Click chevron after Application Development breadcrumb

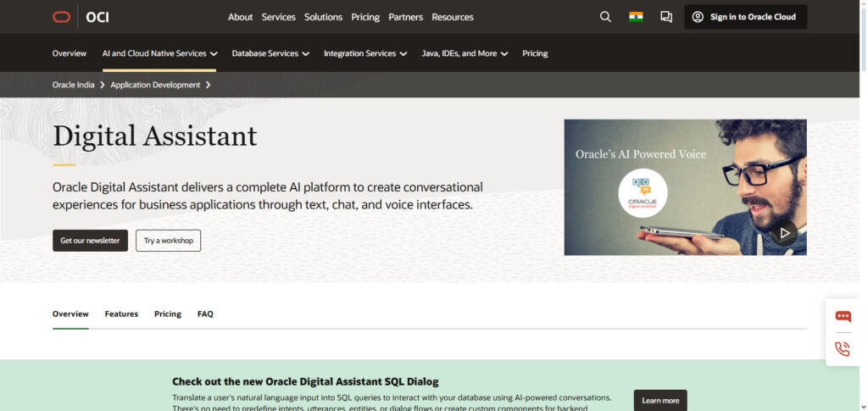pyautogui.click(x=209, y=86)
